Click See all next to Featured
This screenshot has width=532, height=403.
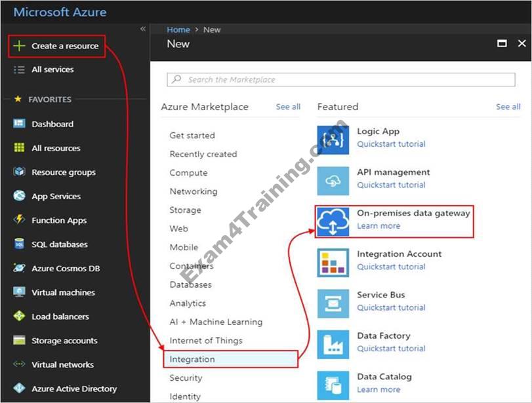click(508, 107)
